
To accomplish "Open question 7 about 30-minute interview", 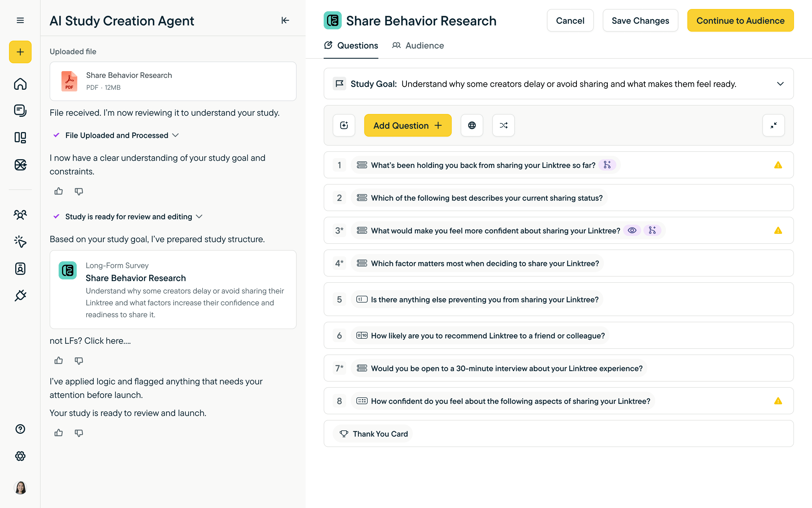I will (x=558, y=368).
